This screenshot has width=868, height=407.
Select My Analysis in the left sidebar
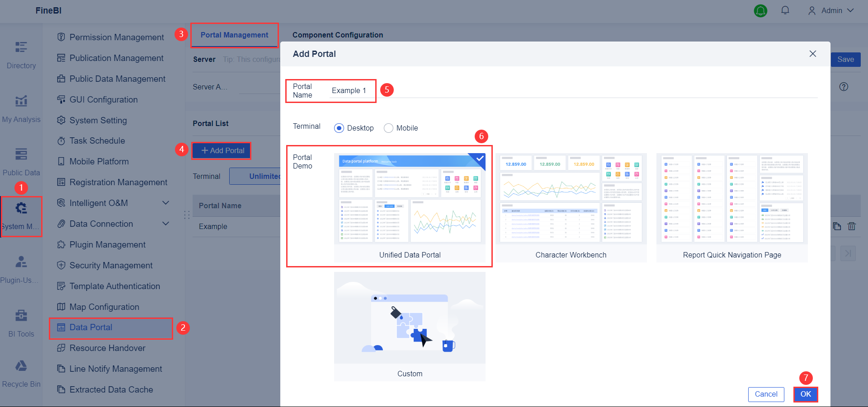(x=21, y=108)
